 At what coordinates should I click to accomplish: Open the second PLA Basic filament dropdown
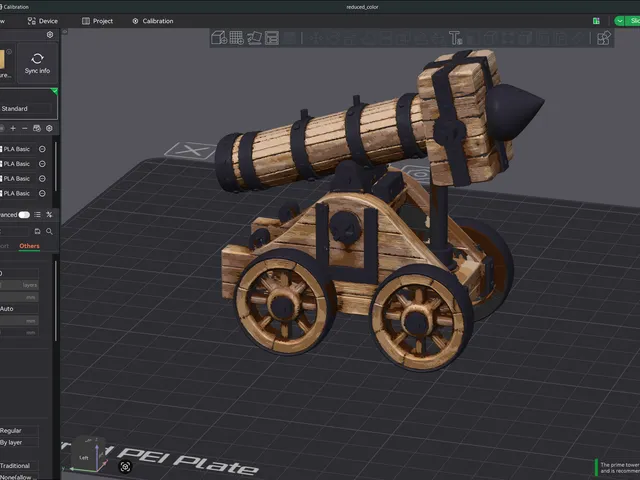point(16,164)
